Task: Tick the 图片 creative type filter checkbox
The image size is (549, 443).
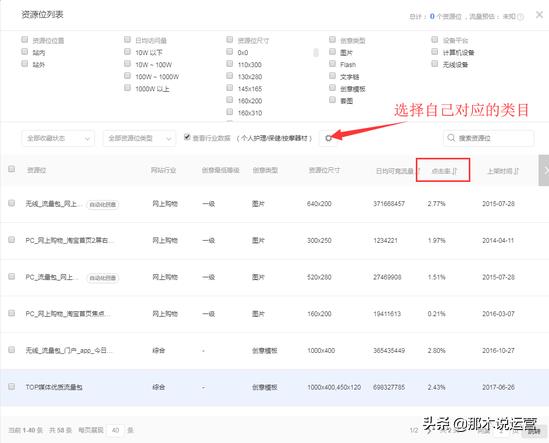Action: (332, 51)
